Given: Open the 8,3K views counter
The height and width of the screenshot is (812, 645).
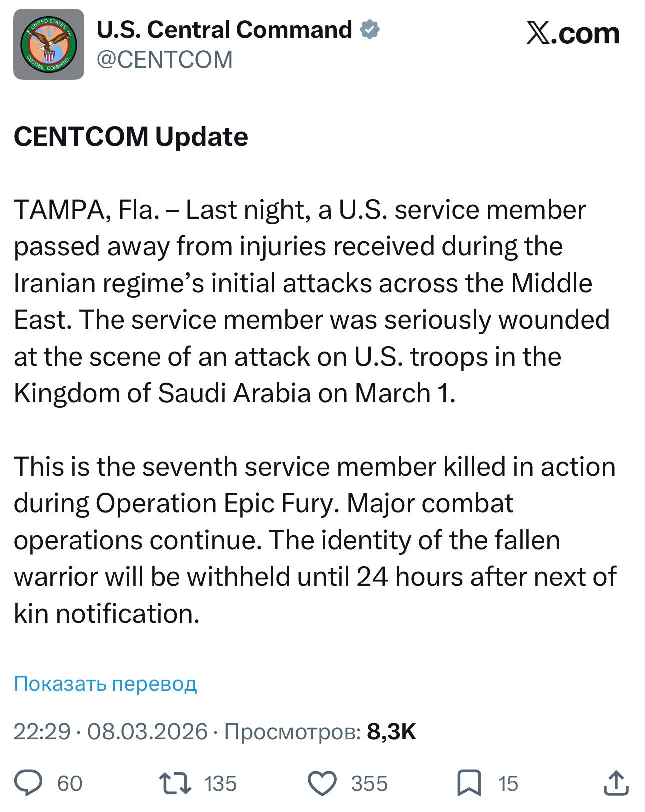Looking at the screenshot, I should point(391,731).
